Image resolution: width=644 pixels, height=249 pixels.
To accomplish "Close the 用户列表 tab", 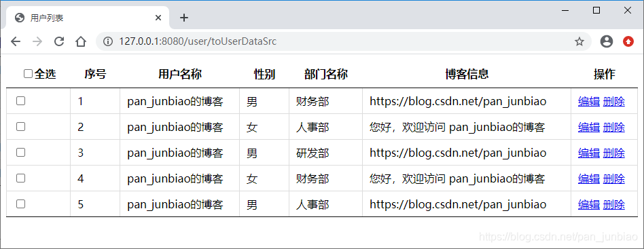I will tap(158, 18).
